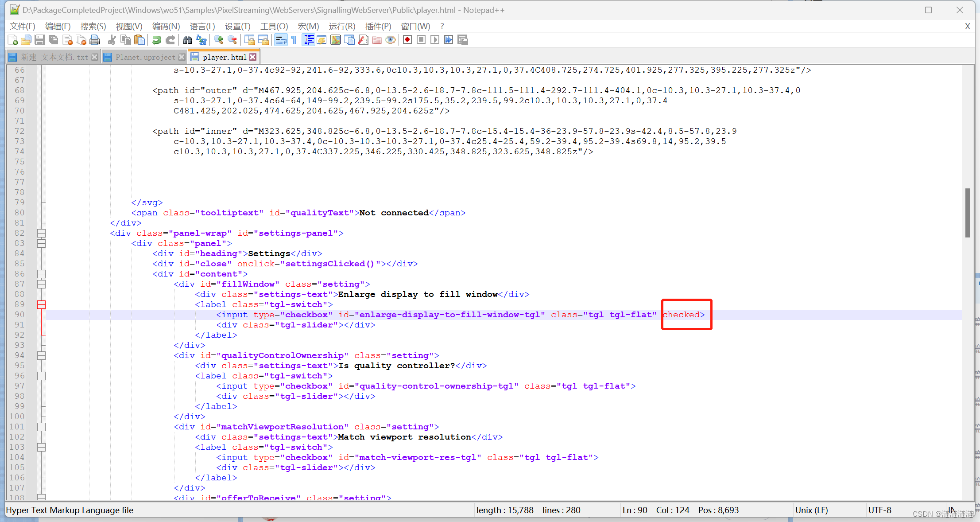
Task: Run macro multiple times icon
Action: coord(449,40)
